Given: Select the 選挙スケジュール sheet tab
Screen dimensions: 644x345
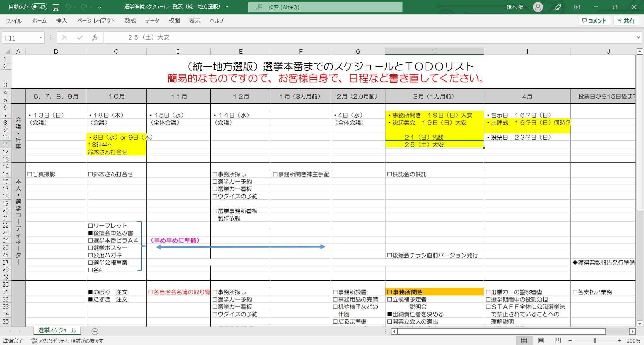Looking at the screenshot, I should tap(57, 330).
